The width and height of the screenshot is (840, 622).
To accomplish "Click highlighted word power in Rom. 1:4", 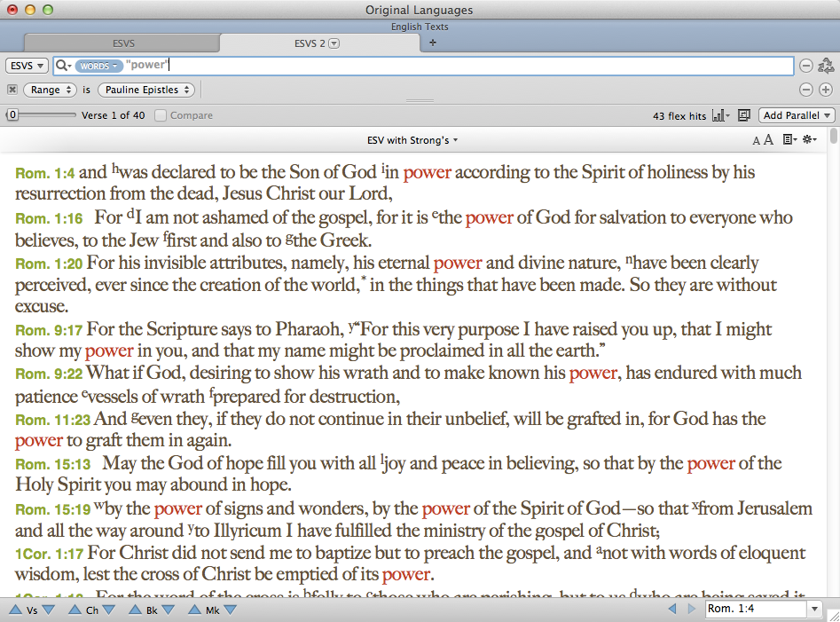I will (x=427, y=172).
